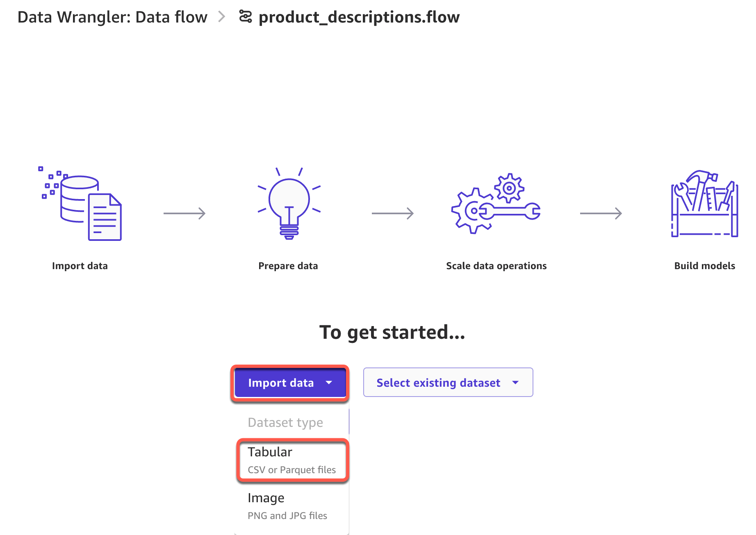Viewport: 756px width, 535px height.
Task: Expand the Select existing dataset dropdown
Action: [x=448, y=383]
